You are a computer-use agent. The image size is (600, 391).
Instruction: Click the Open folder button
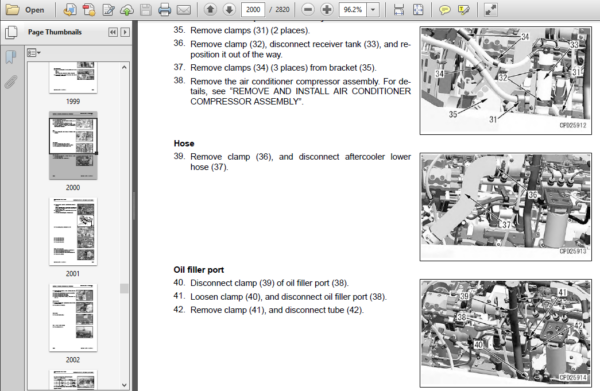coord(25,10)
